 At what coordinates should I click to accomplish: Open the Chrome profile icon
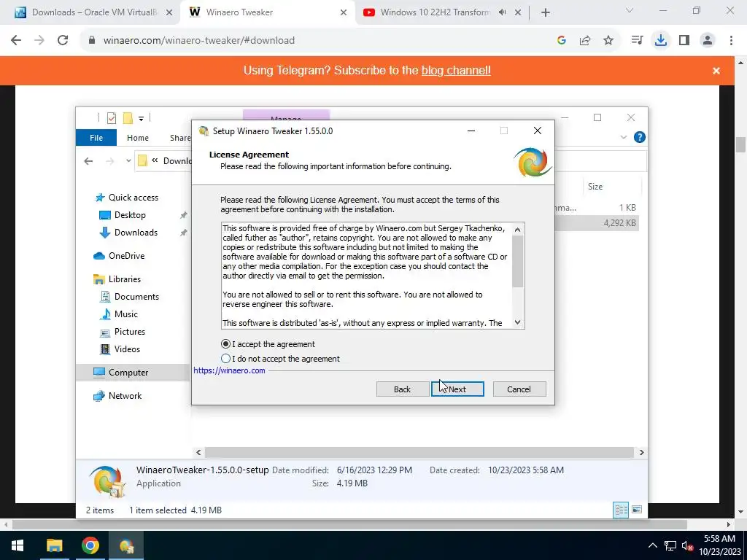pyautogui.click(x=708, y=41)
